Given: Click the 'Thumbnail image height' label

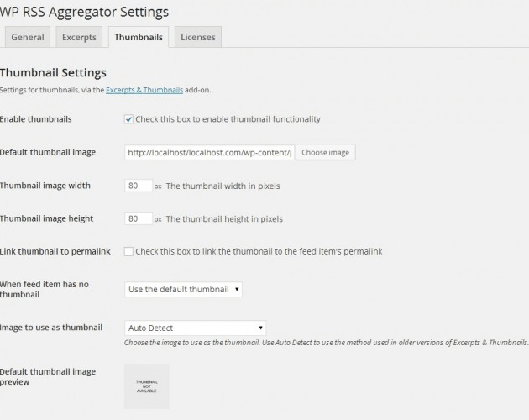Looking at the screenshot, I should pos(46,218).
